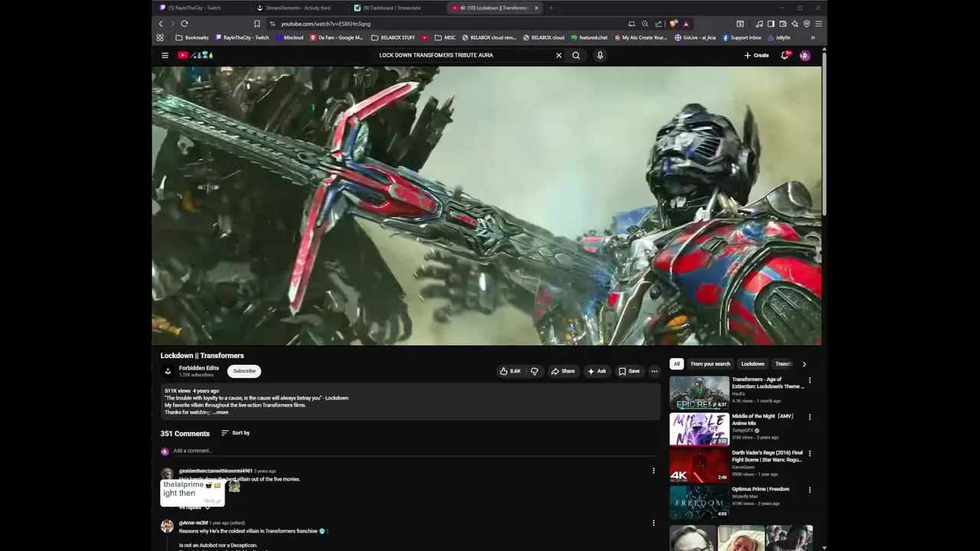Open the Support Inbox bookmark

(x=742, y=37)
